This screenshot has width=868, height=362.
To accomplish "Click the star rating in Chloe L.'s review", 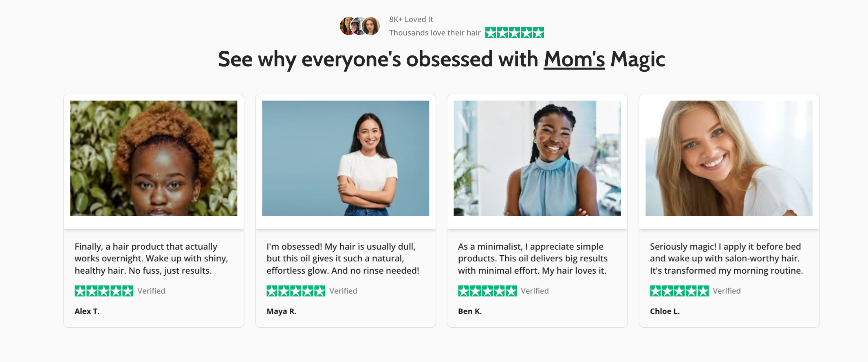I will (x=679, y=291).
